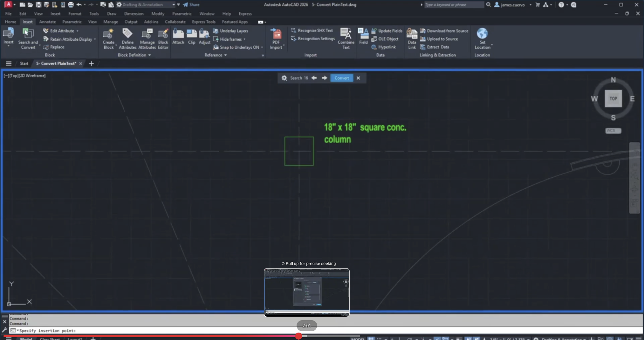
Task: Click the video progress bar scrubber
Action: [299, 336]
